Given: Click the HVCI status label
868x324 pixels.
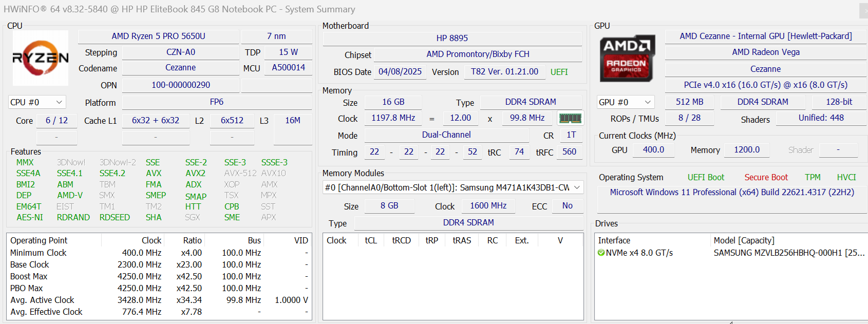Looking at the screenshot, I should tap(846, 177).
